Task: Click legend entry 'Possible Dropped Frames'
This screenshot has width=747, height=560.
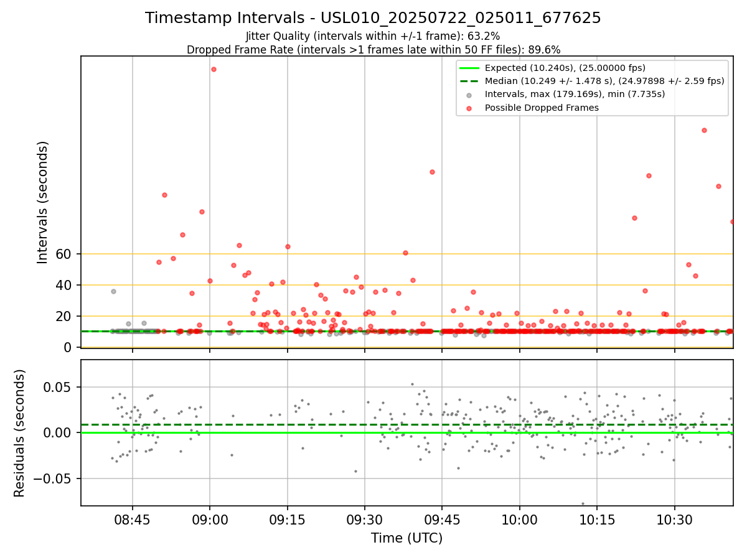Action: click(x=542, y=108)
